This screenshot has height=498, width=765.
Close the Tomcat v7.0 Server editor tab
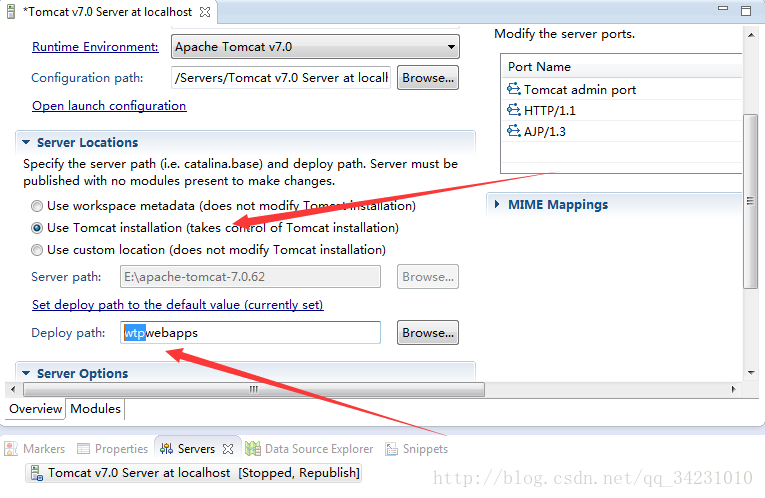pos(205,12)
